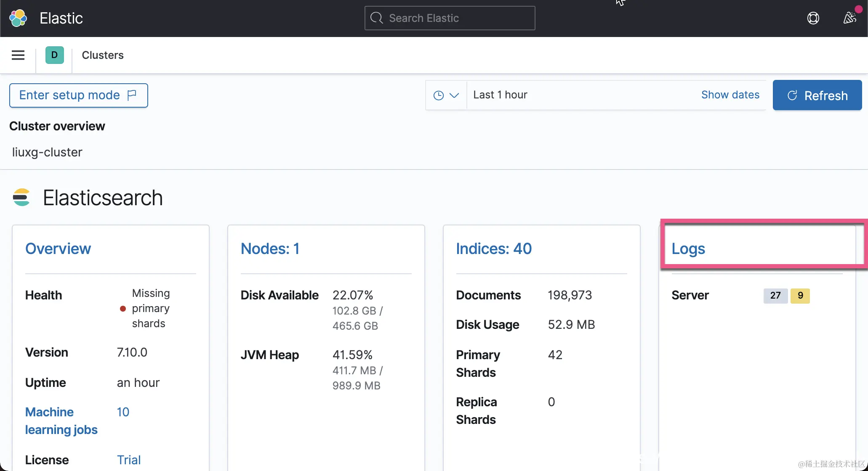Open the Logs panel link
The height and width of the screenshot is (471, 868).
[x=688, y=249]
